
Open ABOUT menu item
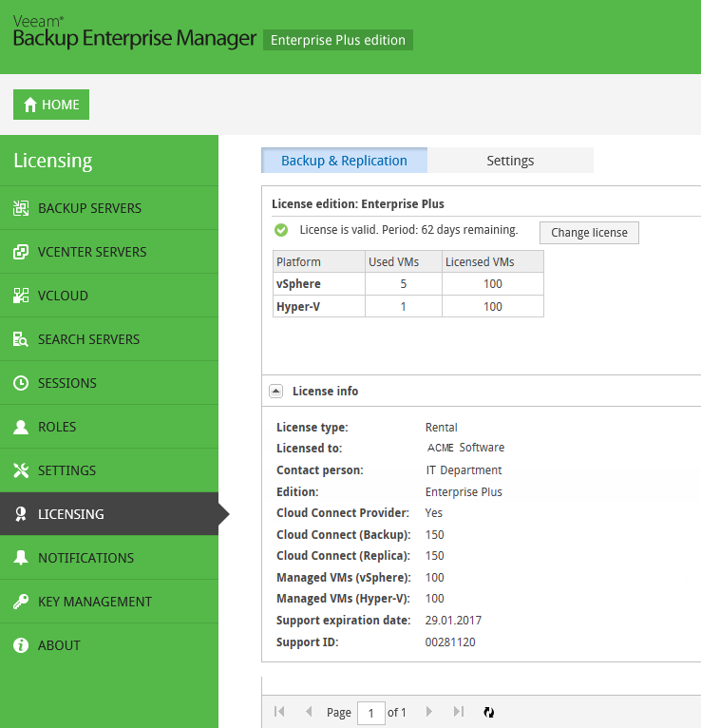pos(109,645)
